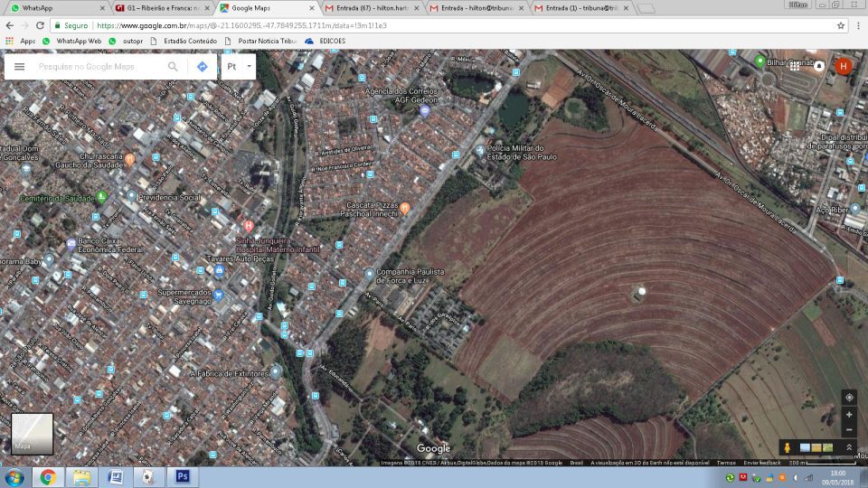Open directions with the blue routes icon
Screen dimensions: 868x488
point(202,67)
